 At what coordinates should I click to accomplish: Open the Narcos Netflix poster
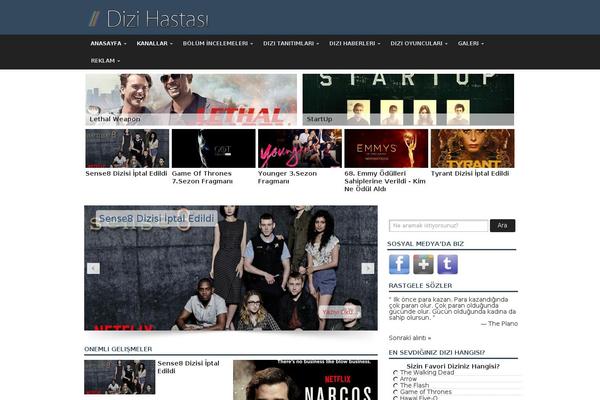click(305, 380)
